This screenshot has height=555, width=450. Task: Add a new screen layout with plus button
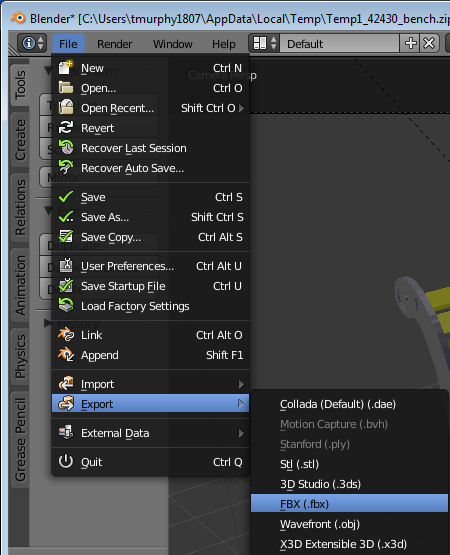pyautogui.click(x=410, y=44)
